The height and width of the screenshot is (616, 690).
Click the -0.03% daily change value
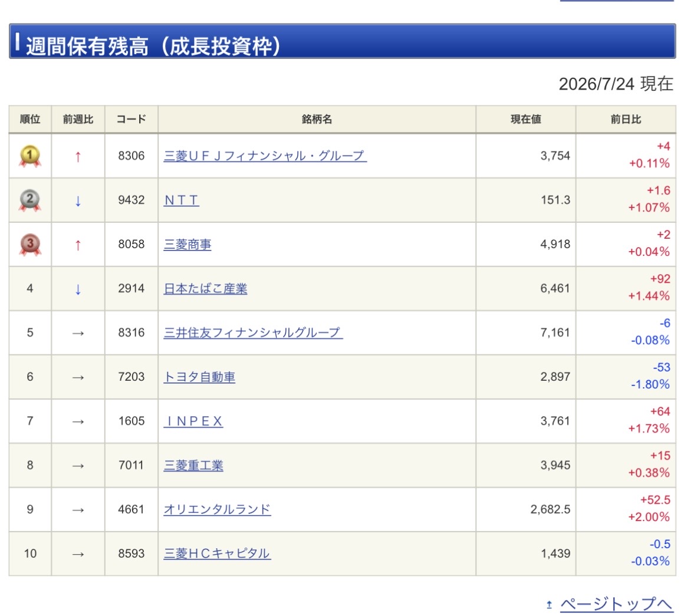pos(650,561)
